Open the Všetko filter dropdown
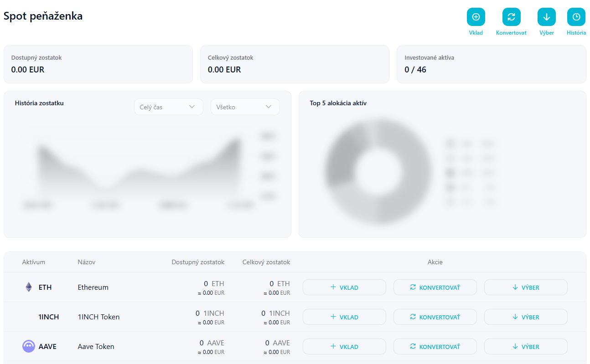Image resolution: width=590 pixels, height=364 pixels. pyautogui.click(x=244, y=107)
